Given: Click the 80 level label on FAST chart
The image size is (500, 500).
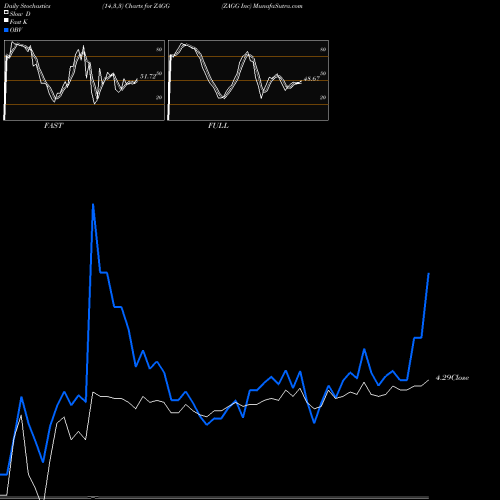Looking at the screenshot, I should click(159, 49).
